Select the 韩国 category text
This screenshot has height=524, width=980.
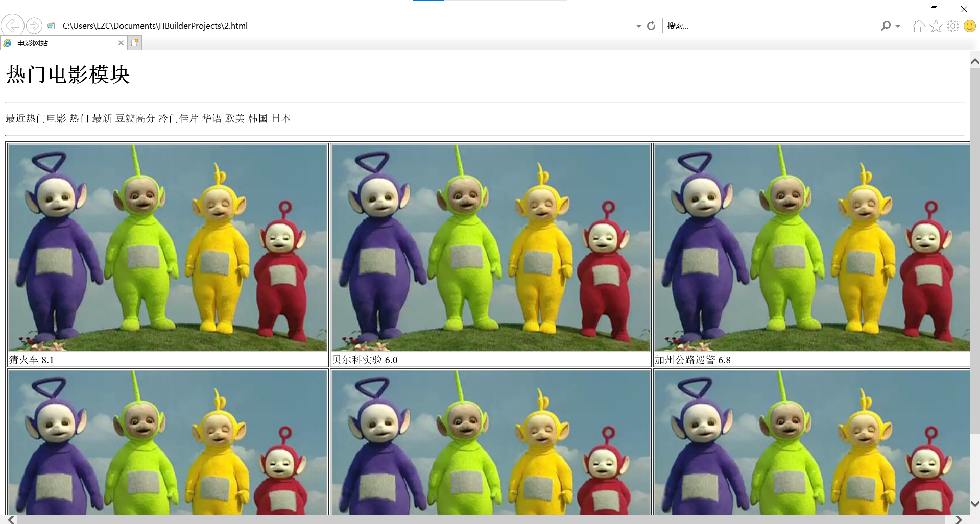(258, 118)
